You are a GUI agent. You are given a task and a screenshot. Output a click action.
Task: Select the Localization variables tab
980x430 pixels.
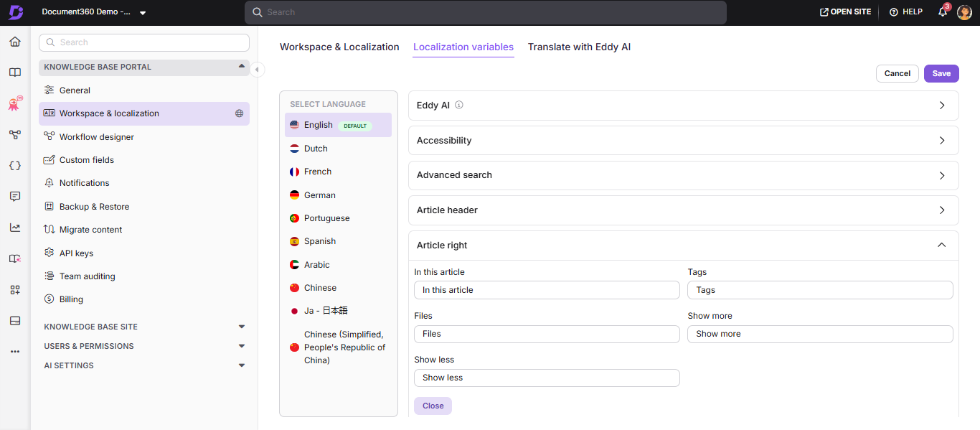463,47
